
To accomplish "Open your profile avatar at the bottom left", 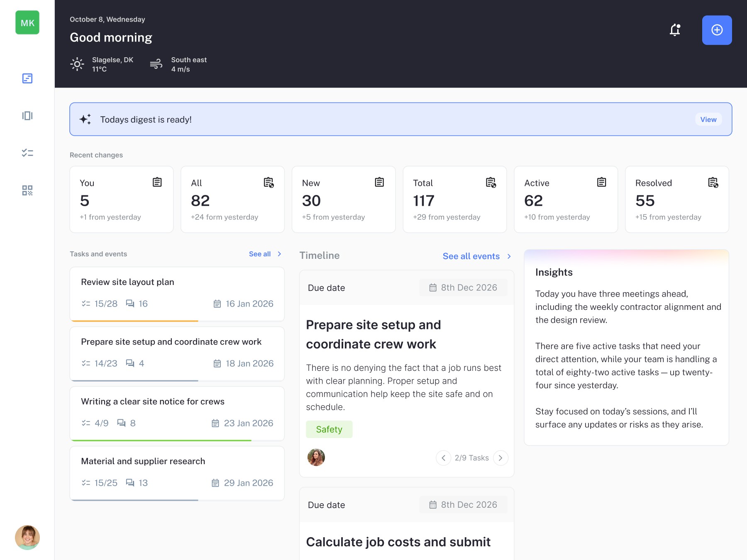I will (27, 537).
